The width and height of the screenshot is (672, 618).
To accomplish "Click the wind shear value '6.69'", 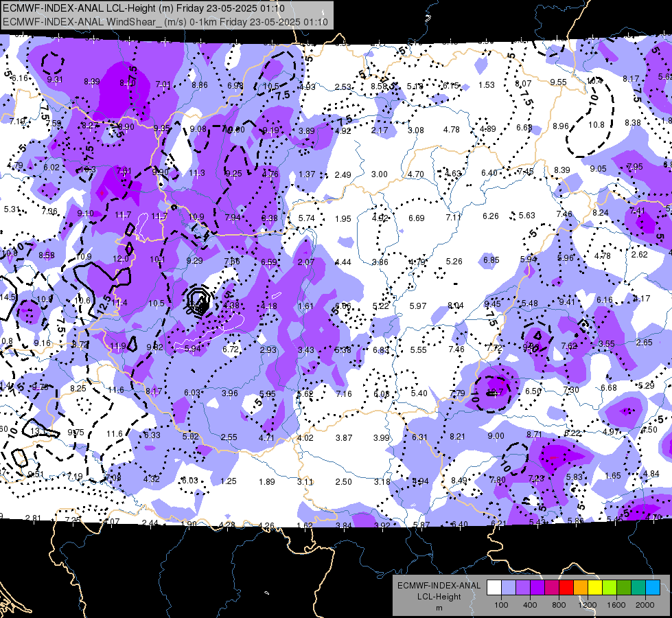I will click(x=416, y=218).
